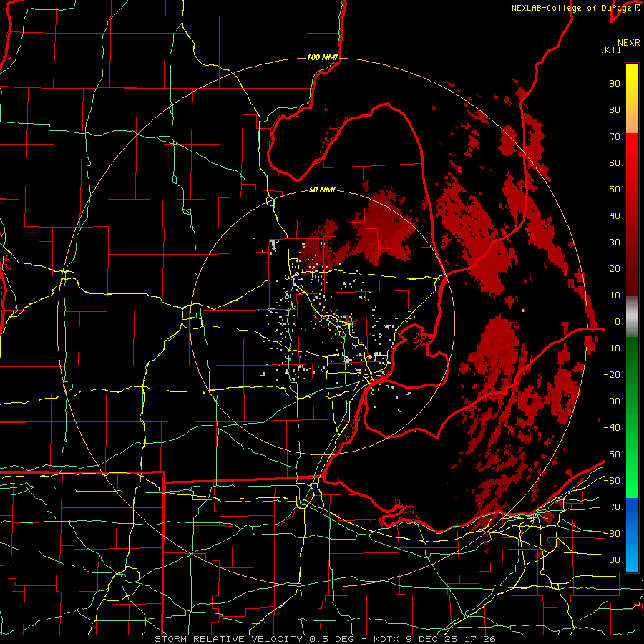The height and width of the screenshot is (644, 644).
Task: Click the storm relative velocity caption text
Action: [x=324, y=639]
